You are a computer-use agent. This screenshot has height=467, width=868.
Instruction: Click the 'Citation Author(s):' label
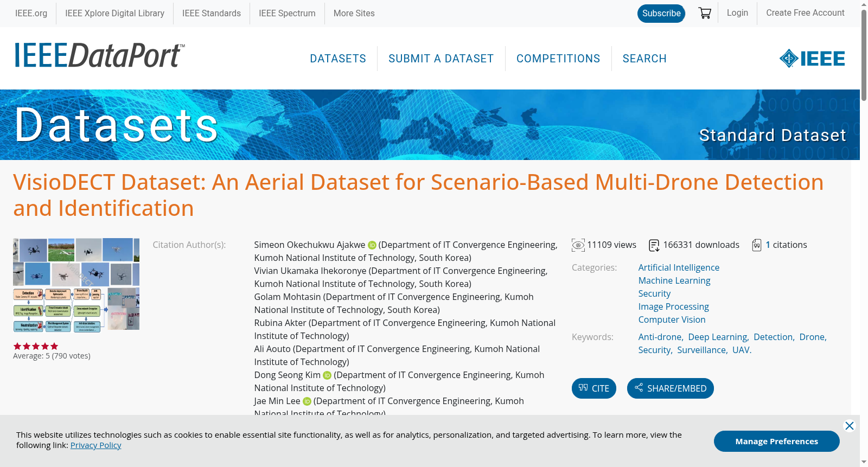point(189,245)
